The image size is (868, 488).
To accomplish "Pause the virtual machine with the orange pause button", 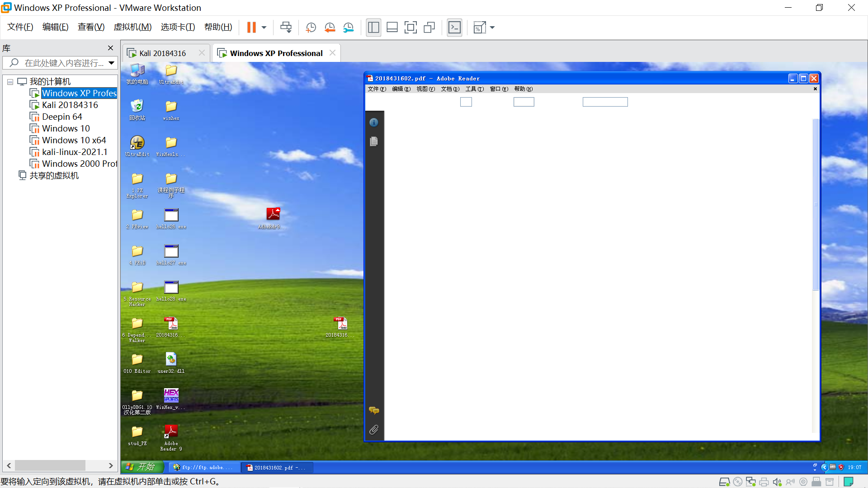I will click(x=251, y=28).
